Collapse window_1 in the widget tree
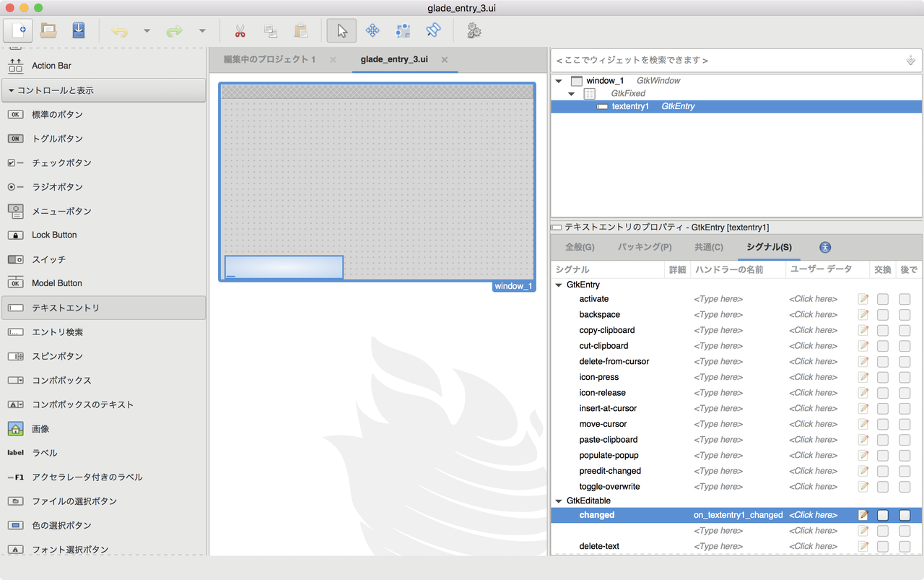Screen dimensions: 924x580 (558, 80)
